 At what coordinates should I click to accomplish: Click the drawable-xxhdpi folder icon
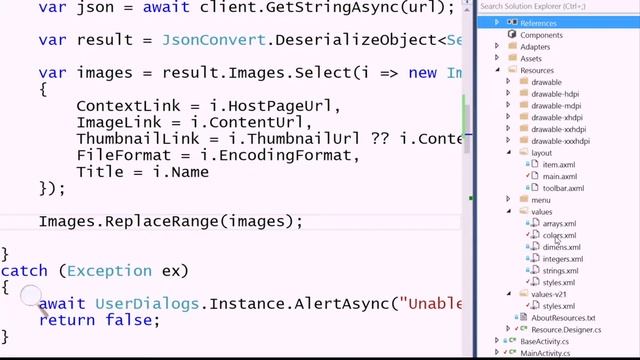tap(524, 128)
